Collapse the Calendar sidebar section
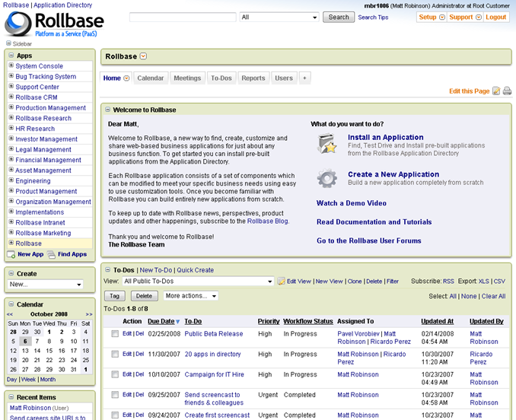516x420 pixels. pyautogui.click(x=11, y=304)
